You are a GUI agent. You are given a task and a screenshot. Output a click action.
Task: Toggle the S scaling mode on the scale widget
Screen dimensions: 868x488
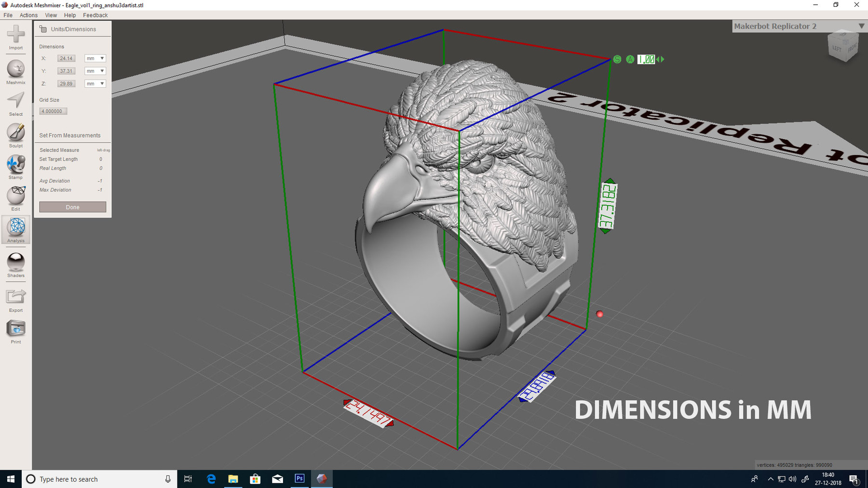pyautogui.click(x=616, y=59)
